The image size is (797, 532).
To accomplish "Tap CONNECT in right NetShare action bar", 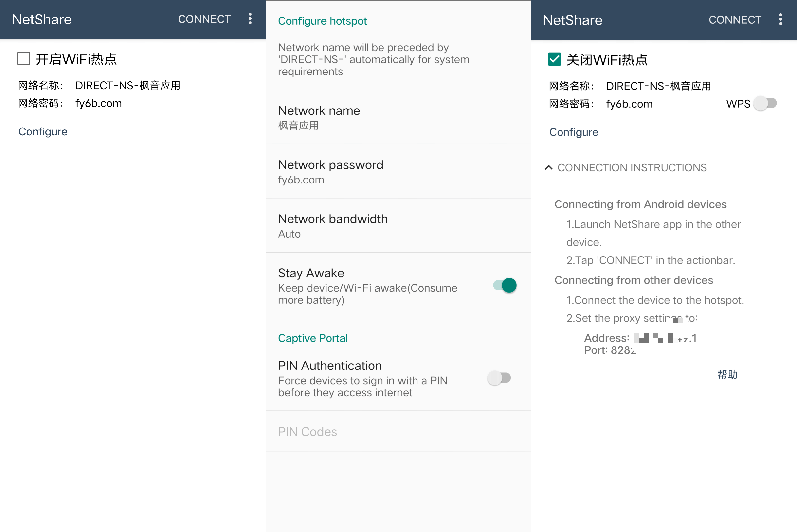I will coord(735,20).
